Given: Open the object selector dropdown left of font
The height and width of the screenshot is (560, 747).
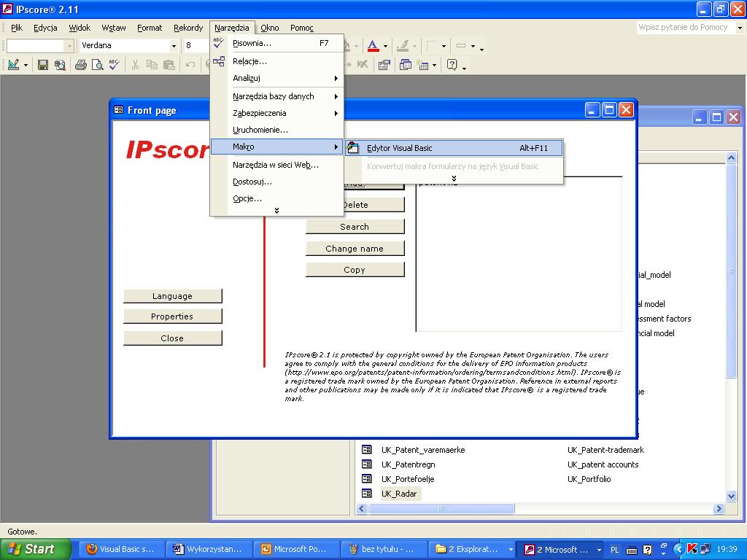Looking at the screenshot, I should (x=69, y=46).
